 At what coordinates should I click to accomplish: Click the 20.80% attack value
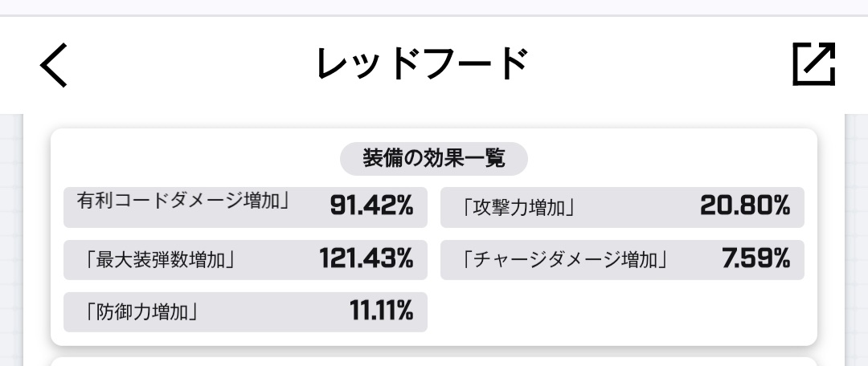[x=745, y=205]
